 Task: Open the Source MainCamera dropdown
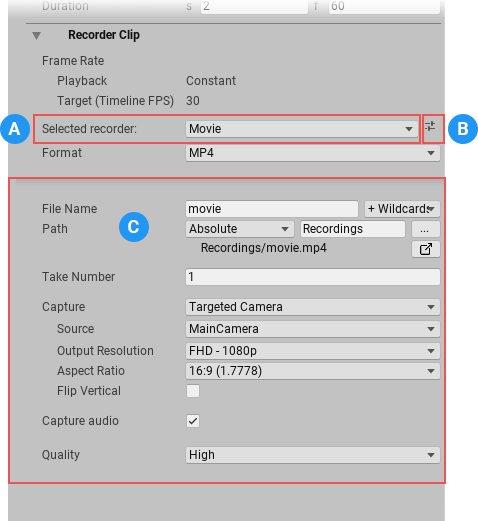tap(313, 329)
